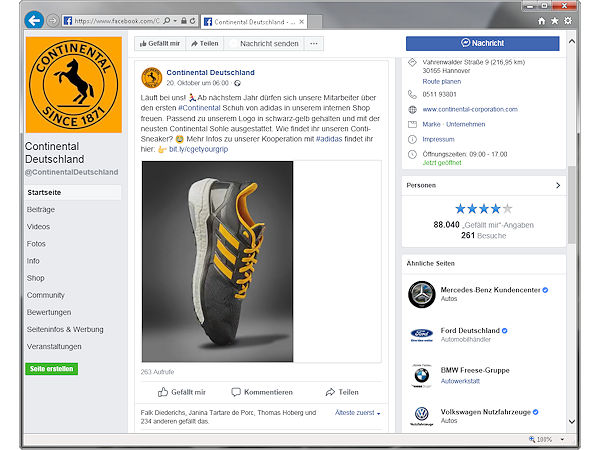Open the #adidas hashtag link

(x=329, y=139)
